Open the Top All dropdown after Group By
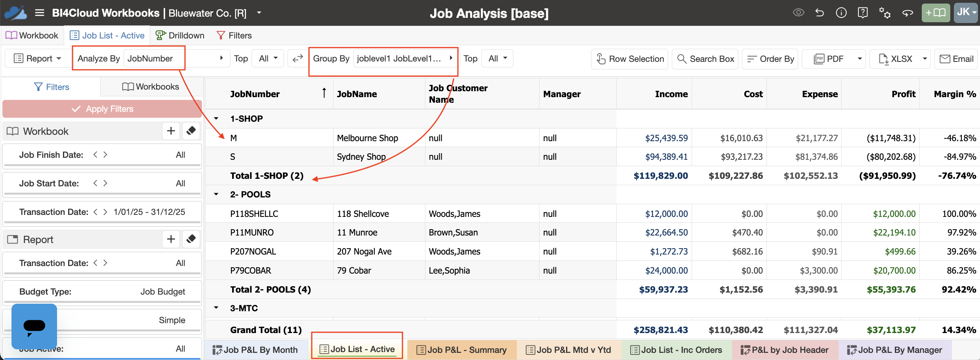 tap(498, 59)
